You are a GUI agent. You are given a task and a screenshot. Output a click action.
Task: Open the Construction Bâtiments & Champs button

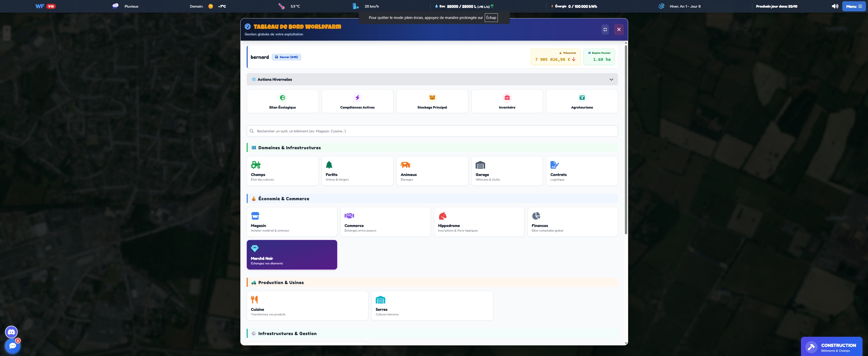tap(831, 347)
